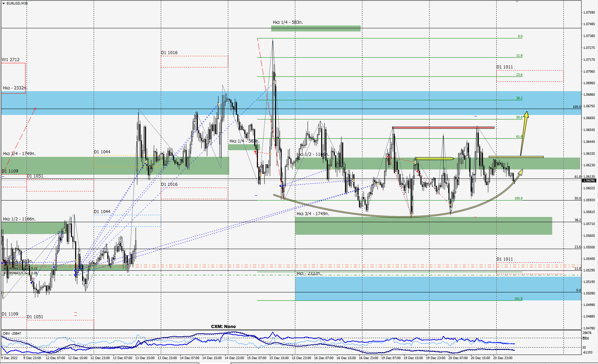Select the Нкз - 2332п. label inside the red W1 box
Image resolution: width=598 pixels, height=364 pixels.
[x=14, y=88]
